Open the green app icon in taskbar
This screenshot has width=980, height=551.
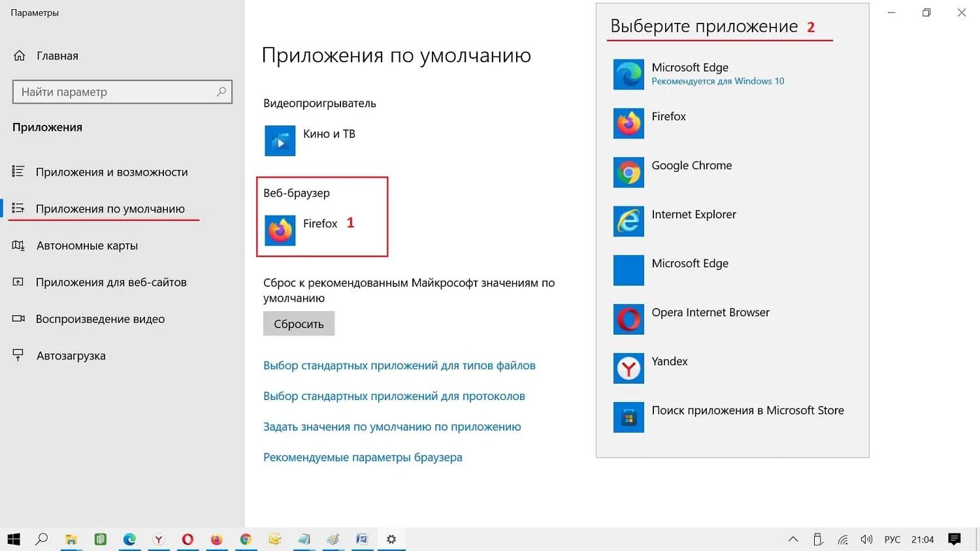pyautogui.click(x=101, y=539)
